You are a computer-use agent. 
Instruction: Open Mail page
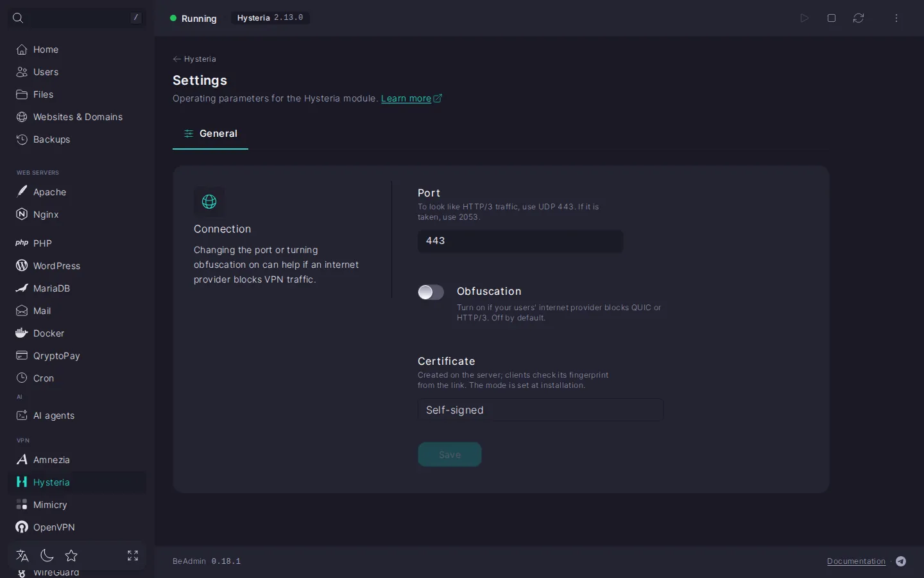pos(77,311)
